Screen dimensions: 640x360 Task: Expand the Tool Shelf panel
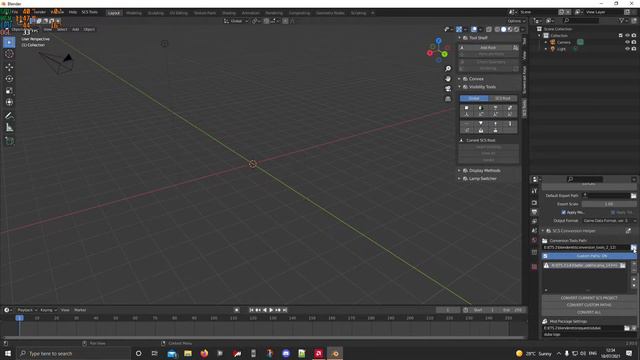478,38
